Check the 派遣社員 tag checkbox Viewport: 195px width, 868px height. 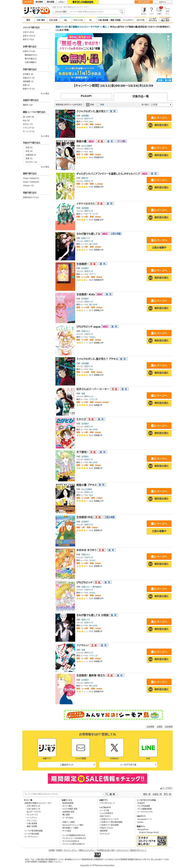[24, 155]
